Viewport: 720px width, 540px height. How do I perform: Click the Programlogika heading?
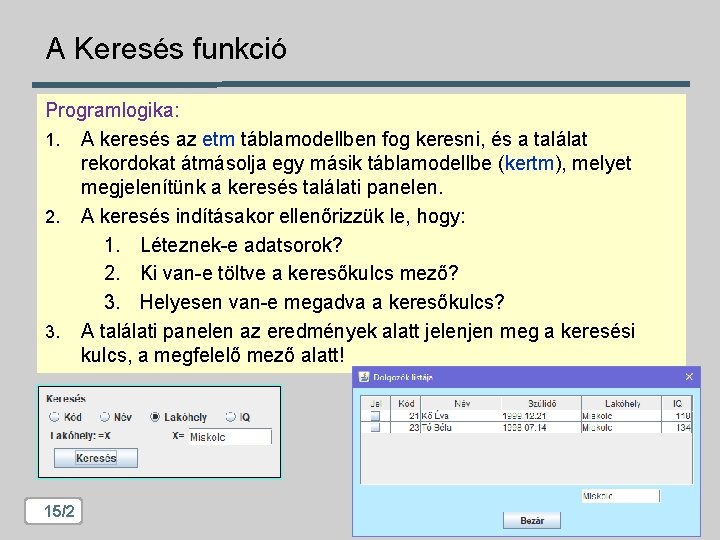coord(112,110)
